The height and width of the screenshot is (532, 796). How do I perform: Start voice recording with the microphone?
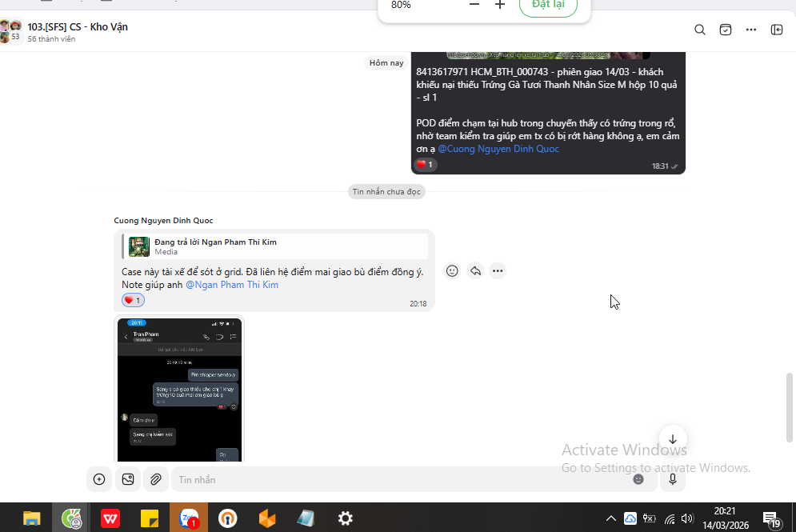coord(673,479)
